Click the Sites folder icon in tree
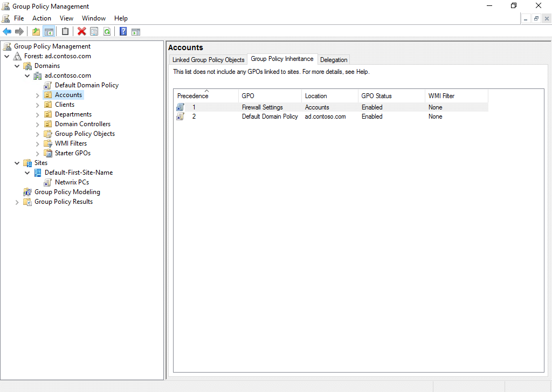 point(27,163)
